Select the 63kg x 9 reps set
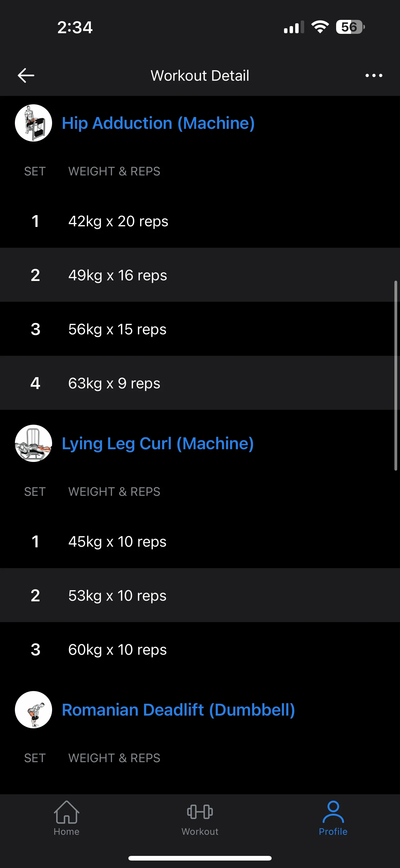This screenshot has height=868, width=400. pos(114,383)
